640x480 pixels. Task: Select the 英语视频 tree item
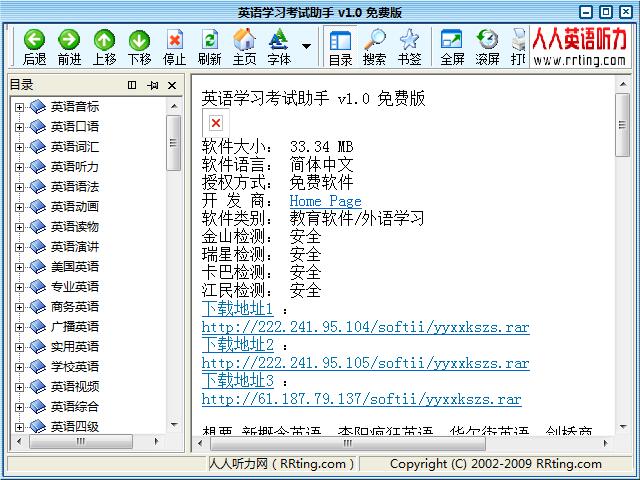(75, 387)
